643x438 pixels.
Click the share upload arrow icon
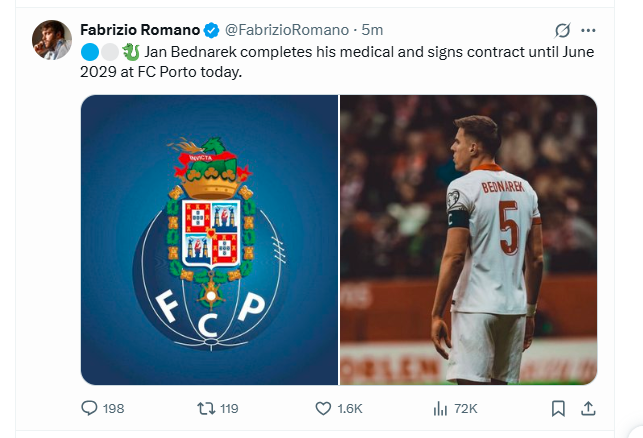click(x=588, y=408)
